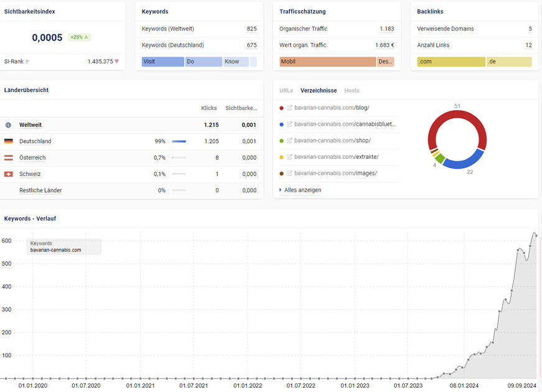Click the Visit keyword intent bar segment
The image size is (542, 392).
tap(162, 62)
